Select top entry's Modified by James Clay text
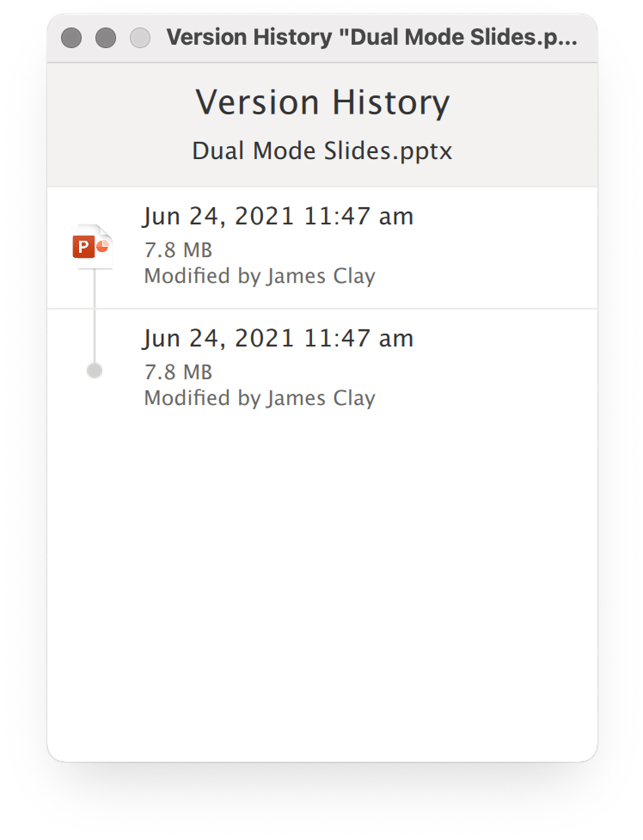This screenshot has width=643, height=840. (x=260, y=277)
